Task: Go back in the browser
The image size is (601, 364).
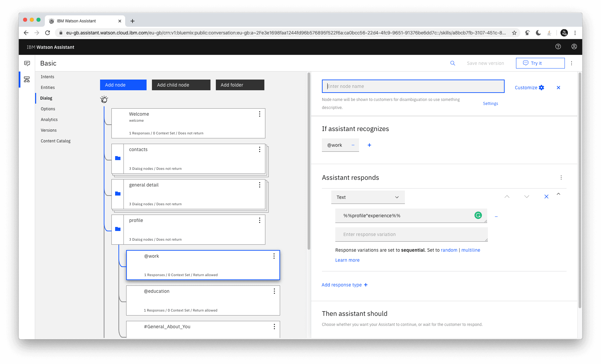Action: click(x=26, y=33)
